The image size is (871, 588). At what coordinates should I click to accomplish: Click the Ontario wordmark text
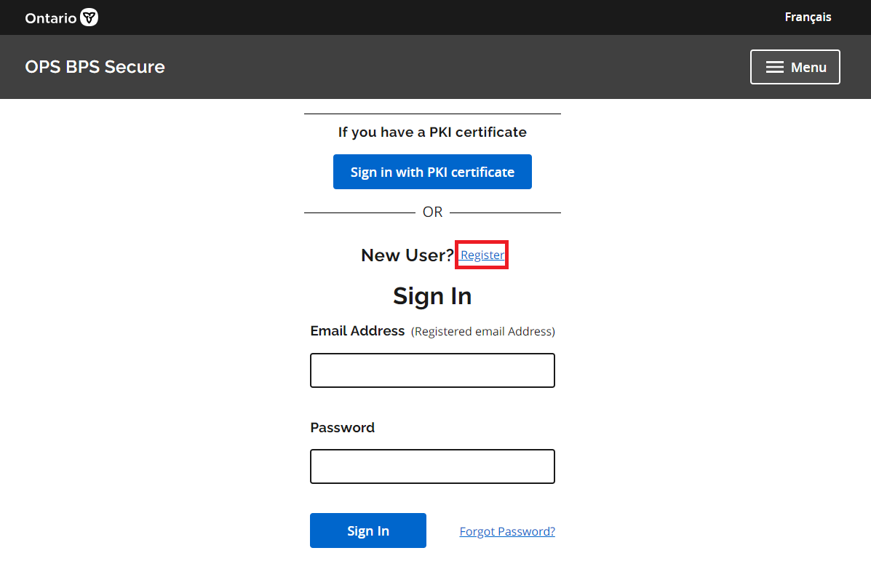(50, 18)
